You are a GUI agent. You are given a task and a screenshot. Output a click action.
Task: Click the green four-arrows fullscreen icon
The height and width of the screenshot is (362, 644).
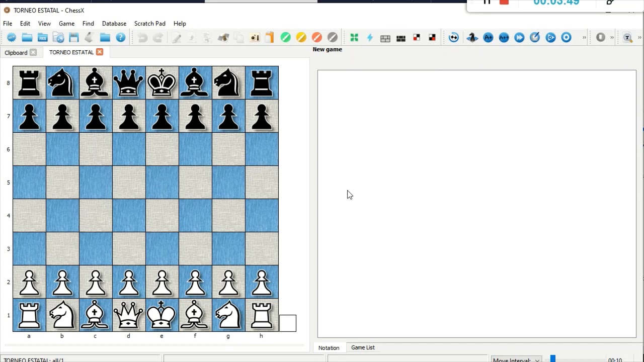point(354,38)
